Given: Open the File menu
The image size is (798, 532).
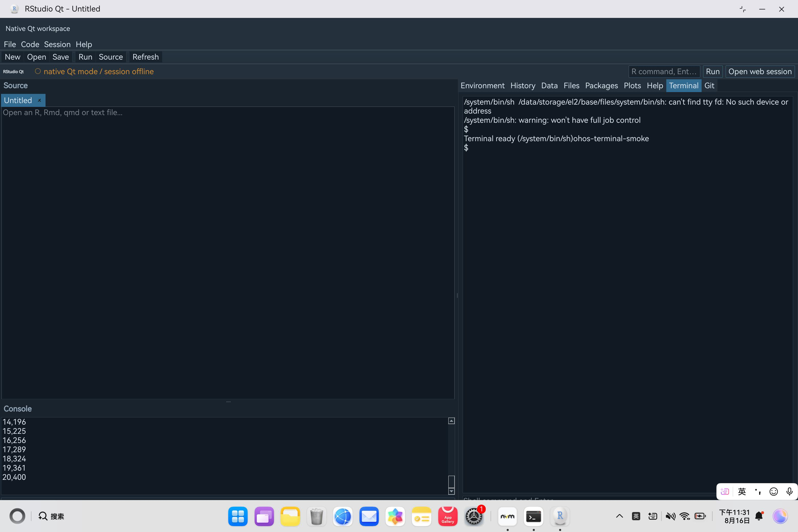Looking at the screenshot, I should pos(10,45).
